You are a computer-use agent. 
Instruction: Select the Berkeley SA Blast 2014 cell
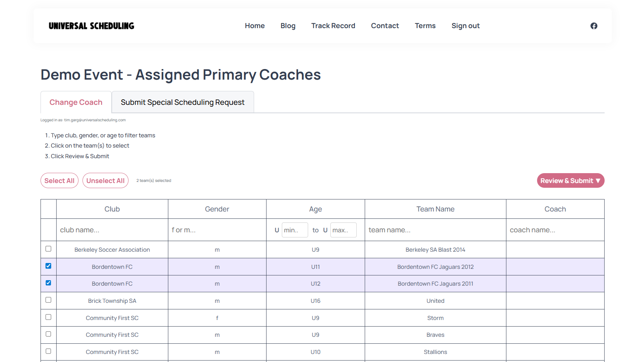tap(436, 249)
